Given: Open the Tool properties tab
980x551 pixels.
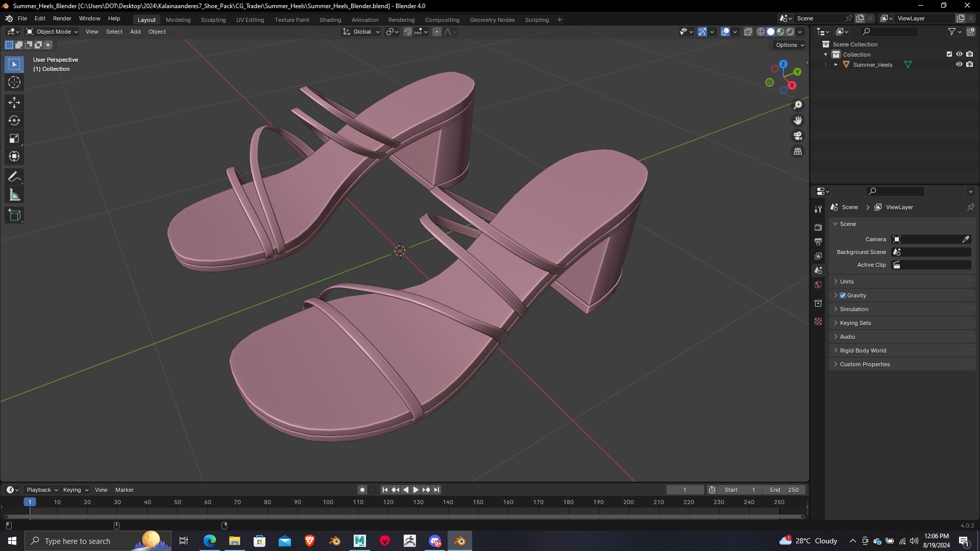Looking at the screenshot, I should coord(818,209).
